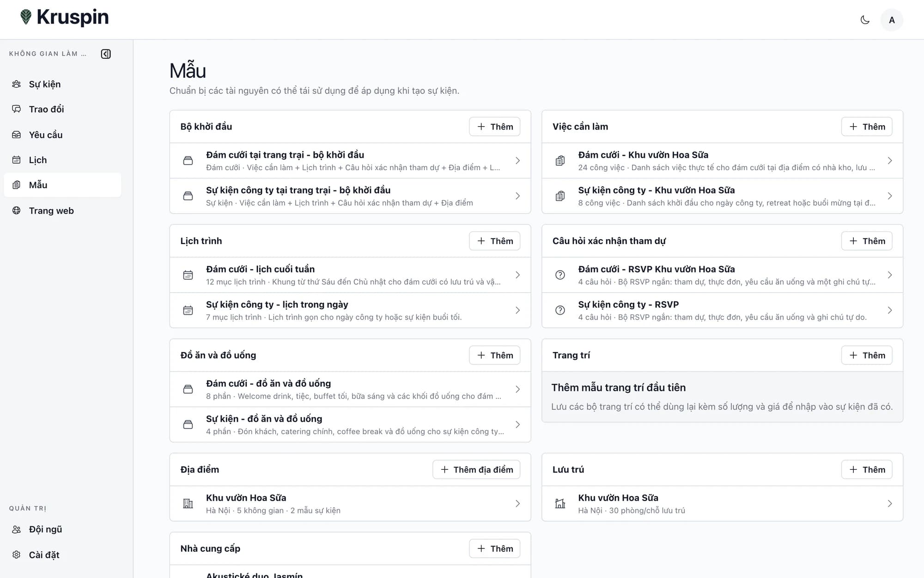Expand Đám cưới tại trang trại - bộ khởi đầu chevron
Viewport: 924px width, 578px height.
[517, 160]
